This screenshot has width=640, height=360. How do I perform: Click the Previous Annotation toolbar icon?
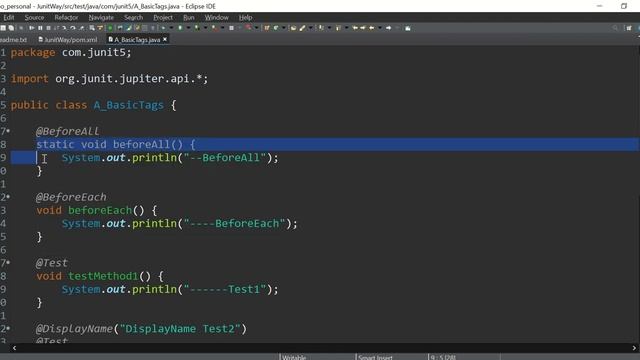point(338,28)
